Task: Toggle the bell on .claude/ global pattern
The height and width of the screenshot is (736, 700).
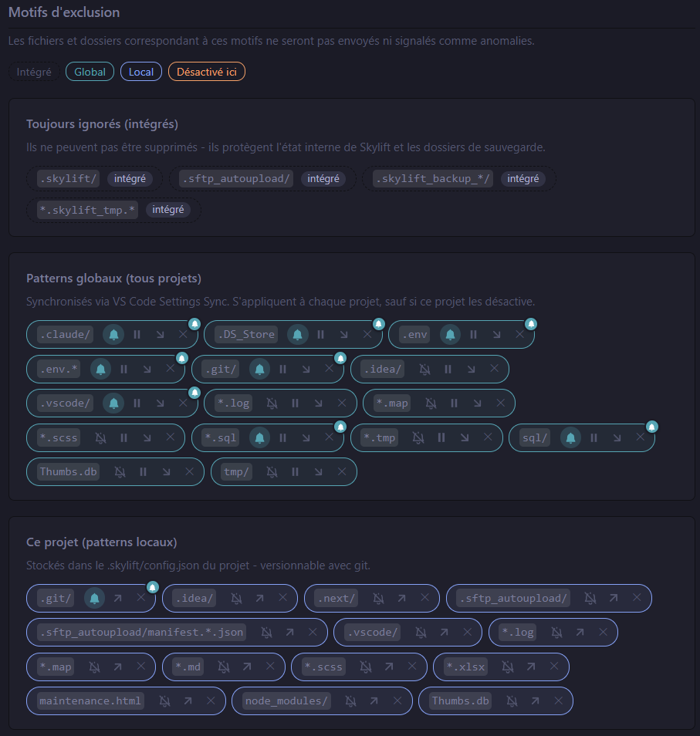Action: pyautogui.click(x=113, y=335)
